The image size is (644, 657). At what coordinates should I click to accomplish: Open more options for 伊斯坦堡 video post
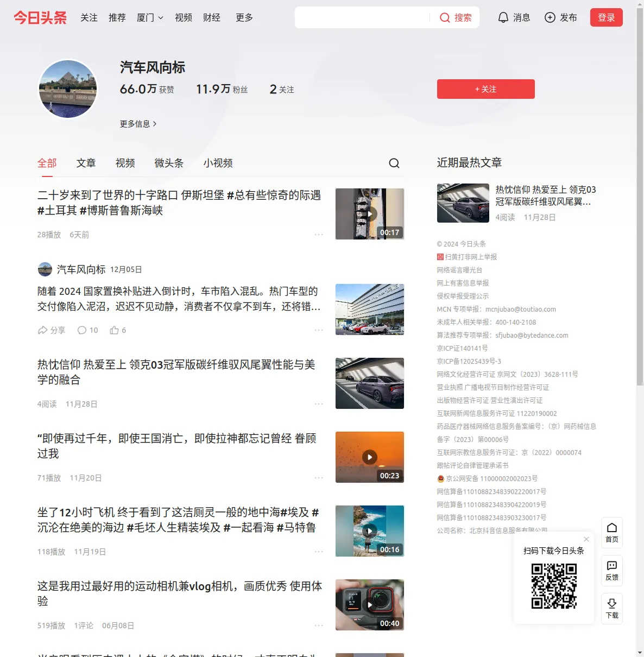(319, 235)
